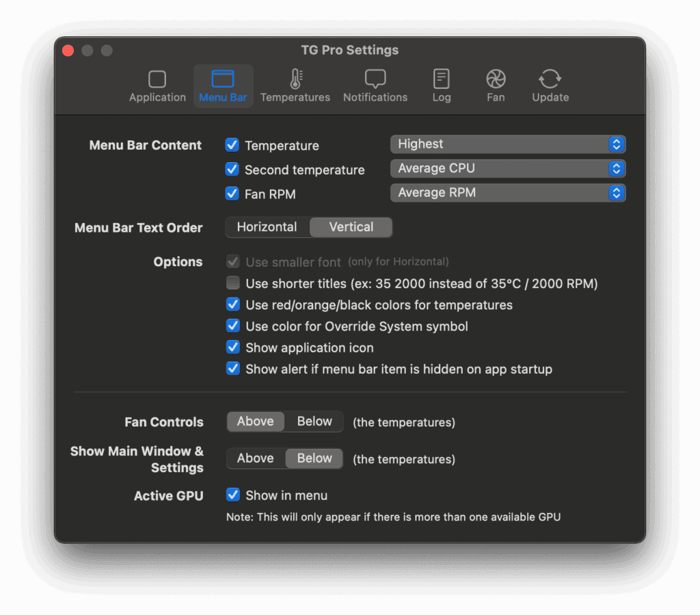Open the Average CPU dropdown

pos(508,168)
